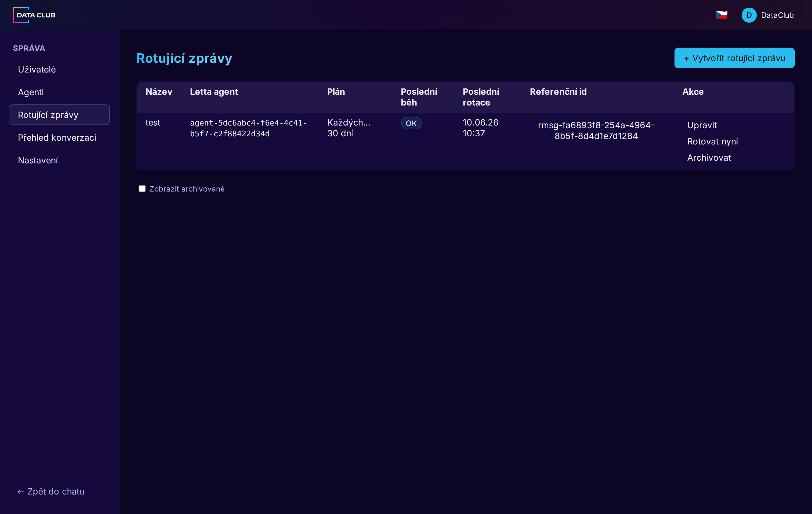This screenshot has height=514, width=812.
Task: Click the Data Club logo
Action: 34,15
